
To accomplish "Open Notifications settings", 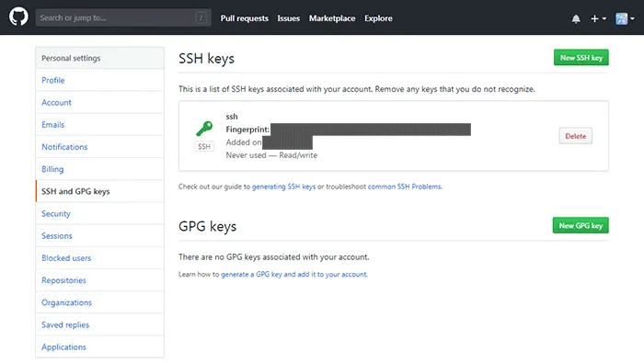I will coord(99,146).
